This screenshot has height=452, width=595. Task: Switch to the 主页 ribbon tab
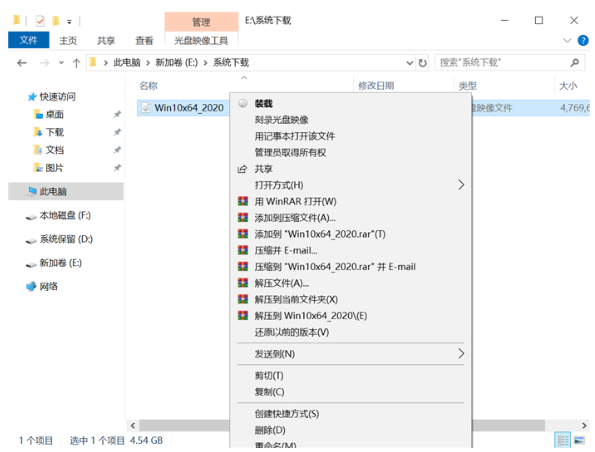click(68, 40)
